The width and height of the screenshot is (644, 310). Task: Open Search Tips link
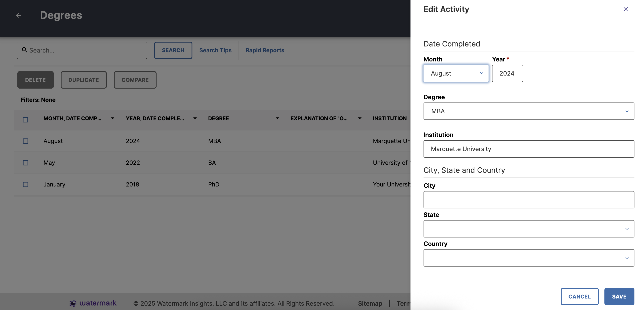tap(215, 50)
